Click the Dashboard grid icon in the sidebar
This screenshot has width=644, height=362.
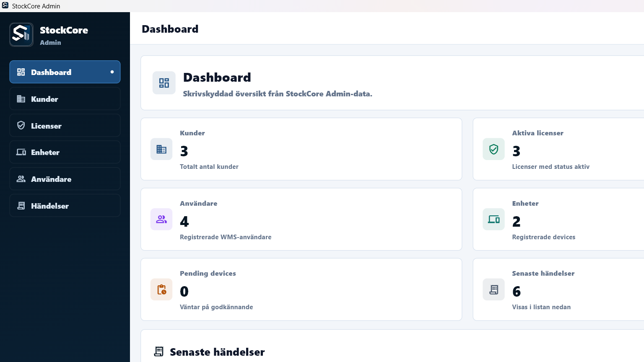21,72
